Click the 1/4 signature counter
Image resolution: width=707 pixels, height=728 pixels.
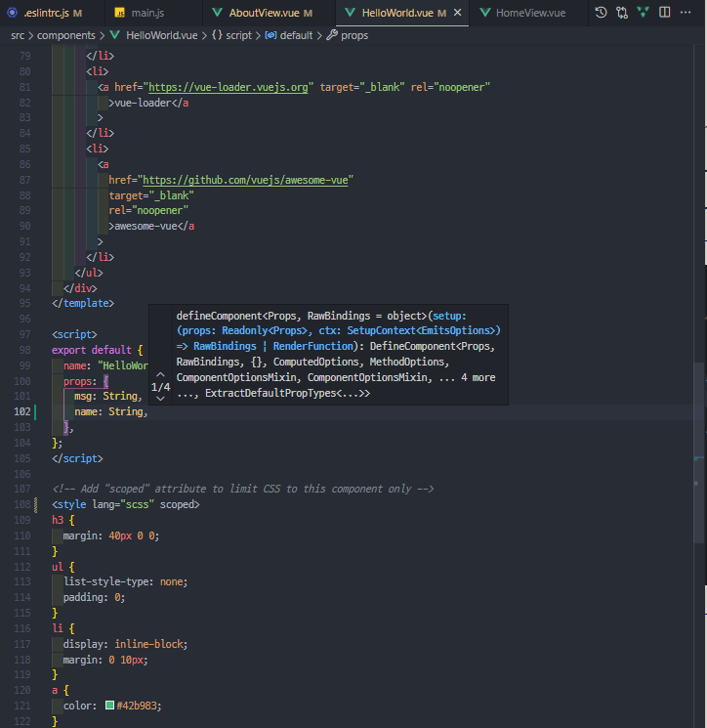point(160,387)
